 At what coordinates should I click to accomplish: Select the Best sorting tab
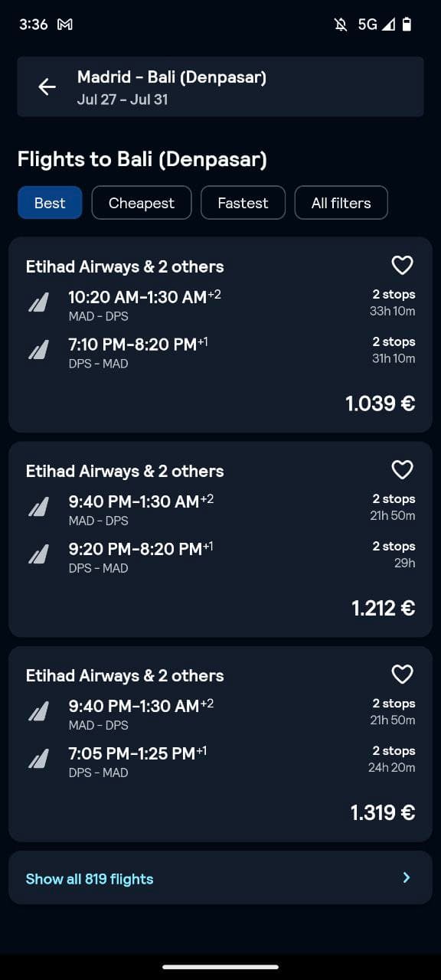coord(50,203)
